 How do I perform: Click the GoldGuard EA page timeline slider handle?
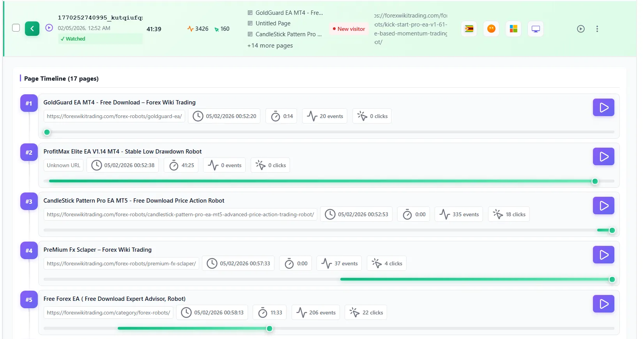47,132
